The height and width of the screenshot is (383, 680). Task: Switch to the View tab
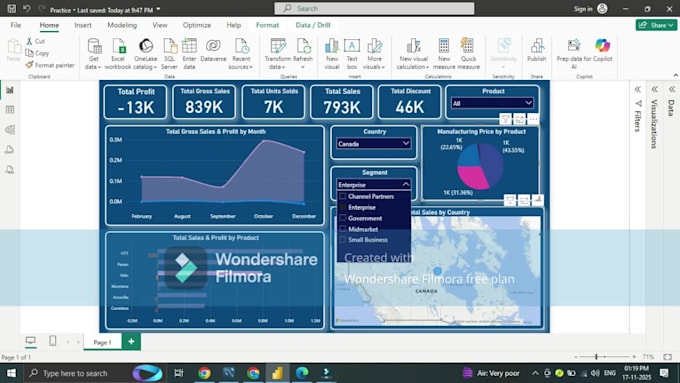pos(160,25)
